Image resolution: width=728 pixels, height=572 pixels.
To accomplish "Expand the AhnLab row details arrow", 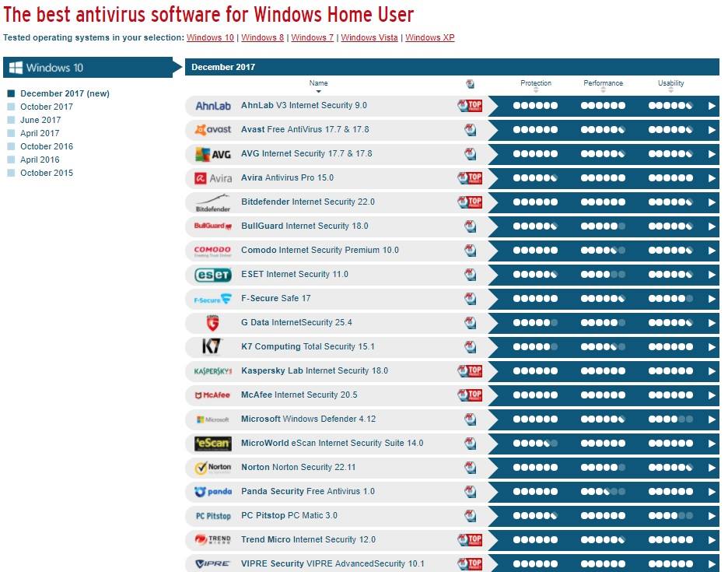I will [x=712, y=106].
